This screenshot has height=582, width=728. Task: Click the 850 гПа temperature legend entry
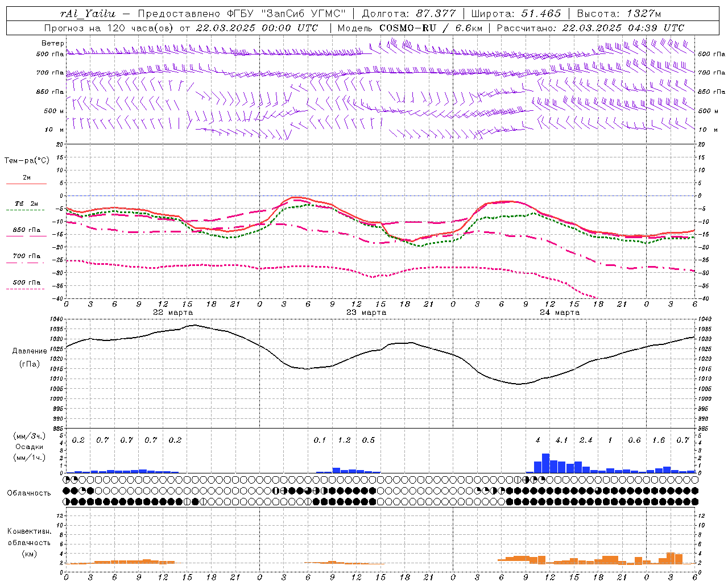(26, 230)
